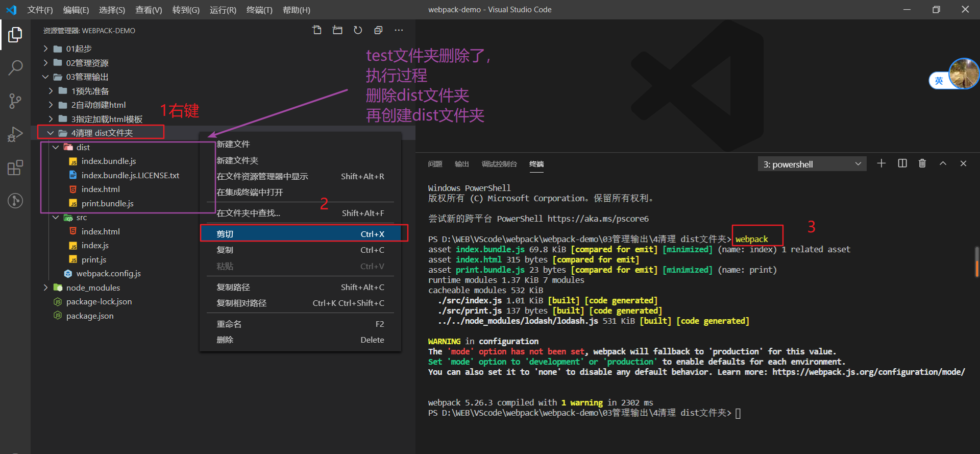980x454 pixels.
Task: Collapse the dist folder
Action: click(56, 147)
